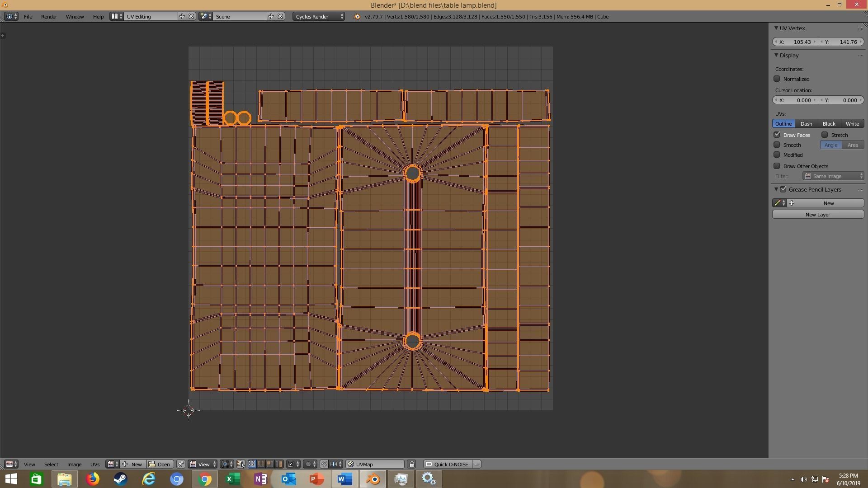This screenshot has width=868, height=488.
Task: Click the Open image button
Action: point(160,464)
